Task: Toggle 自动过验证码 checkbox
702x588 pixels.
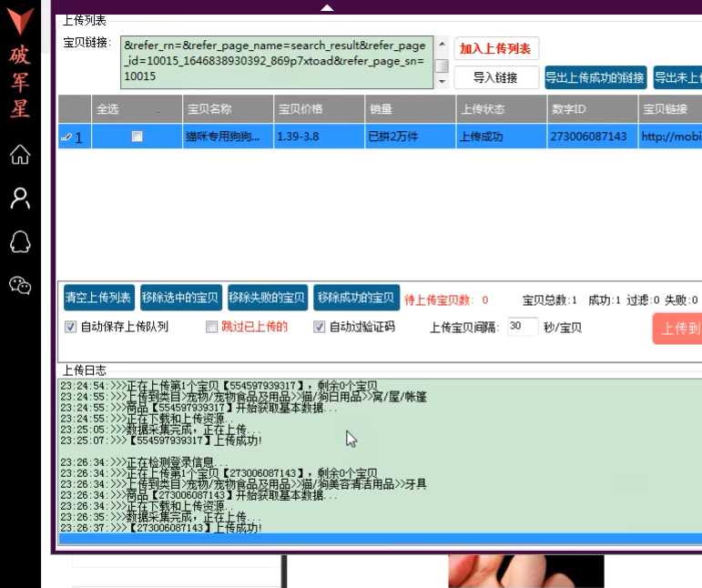Action: pyautogui.click(x=319, y=327)
